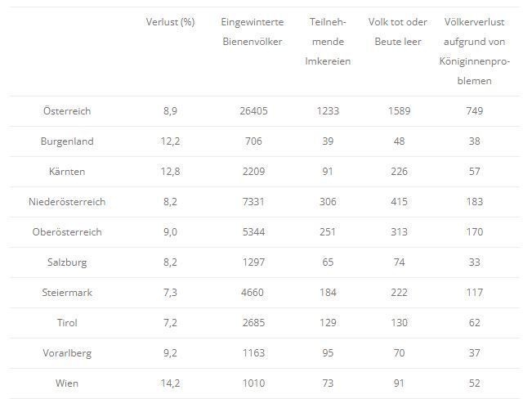Click the Verlust (%) column header

click(170, 22)
